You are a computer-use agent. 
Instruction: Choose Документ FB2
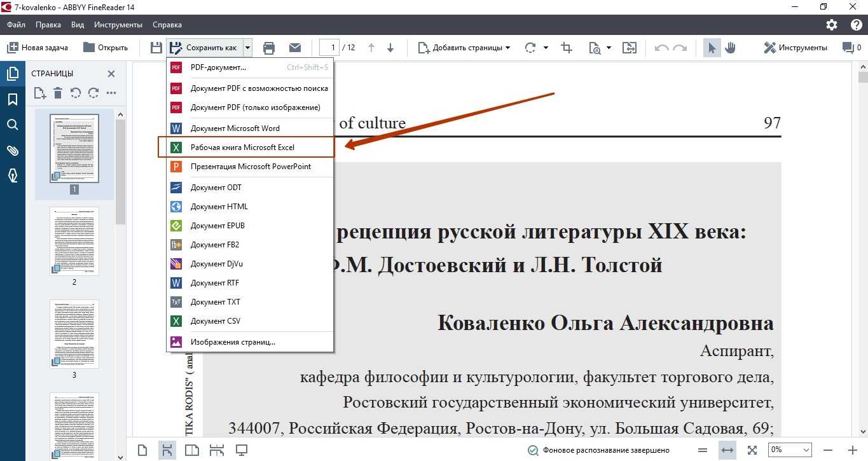[250, 245]
